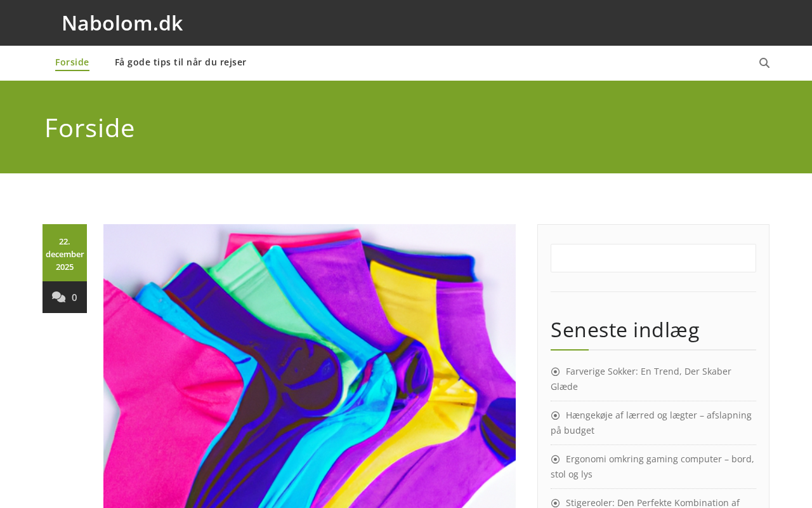Click the Seneste indlæg widget heading

(x=625, y=330)
